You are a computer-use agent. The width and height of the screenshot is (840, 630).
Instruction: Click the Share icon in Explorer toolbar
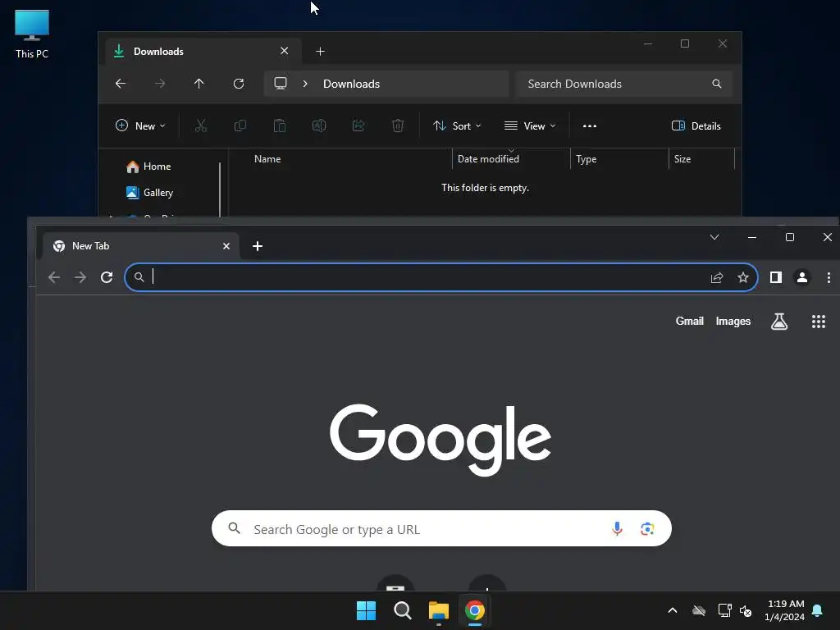coord(358,126)
